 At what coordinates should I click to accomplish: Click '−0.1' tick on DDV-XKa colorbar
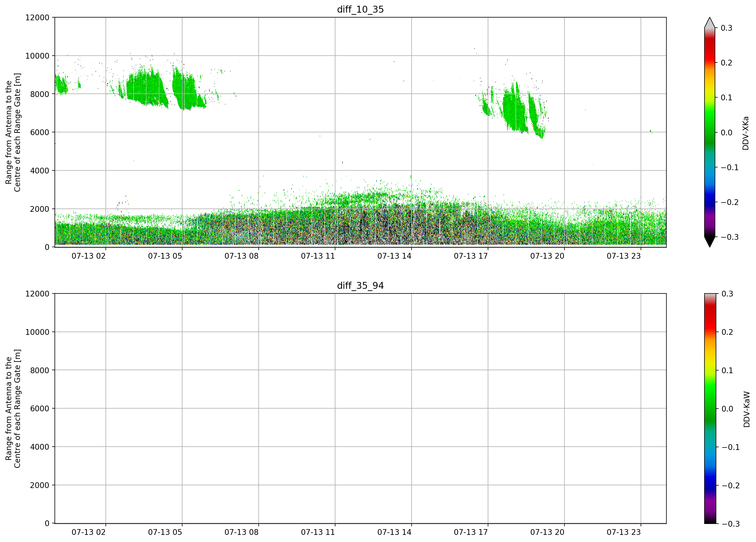pos(730,167)
